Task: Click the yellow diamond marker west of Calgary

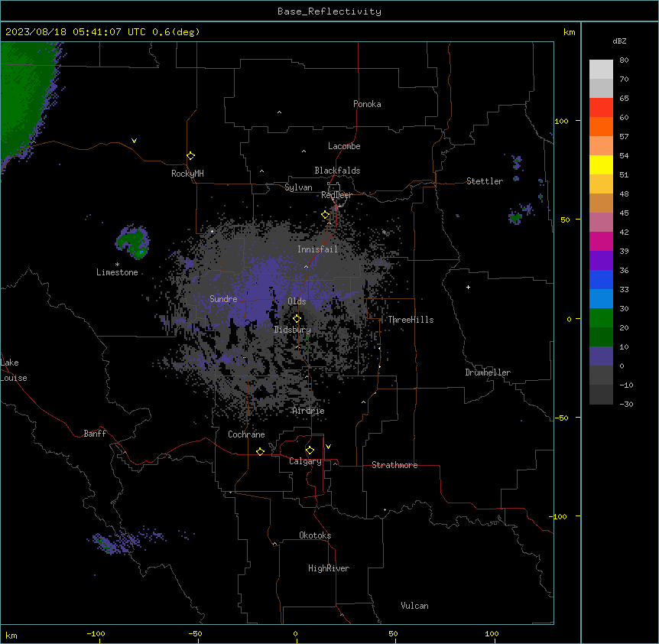Action: click(260, 451)
